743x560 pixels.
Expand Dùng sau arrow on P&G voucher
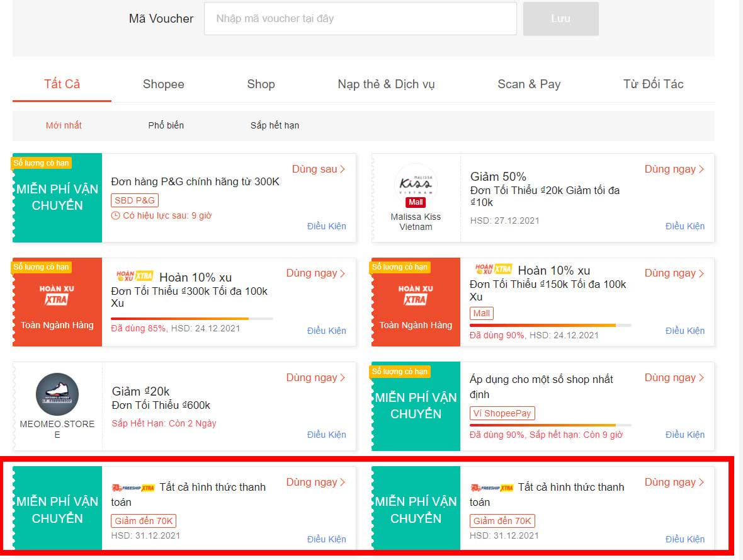343,169
